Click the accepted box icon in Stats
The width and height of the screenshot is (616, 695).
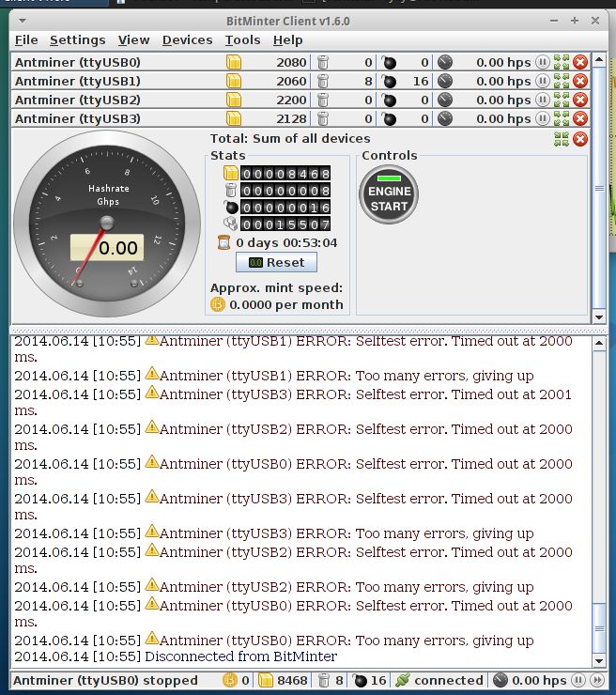(x=231, y=174)
